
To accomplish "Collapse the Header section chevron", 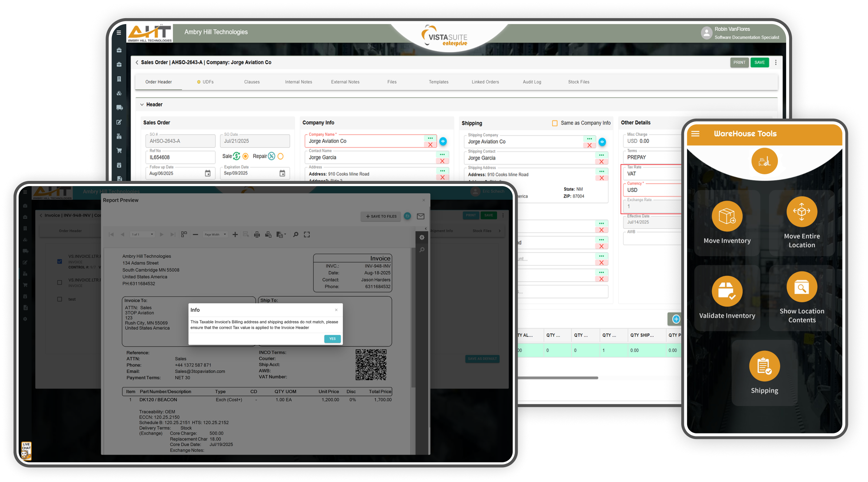I will click(142, 105).
